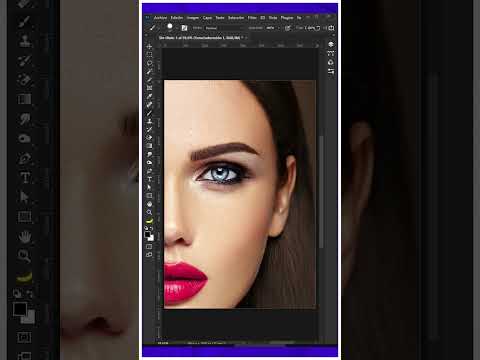This screenshot has height=360, width=480.
Task: Open the brush tool preset picker
Action: (154, 28)
